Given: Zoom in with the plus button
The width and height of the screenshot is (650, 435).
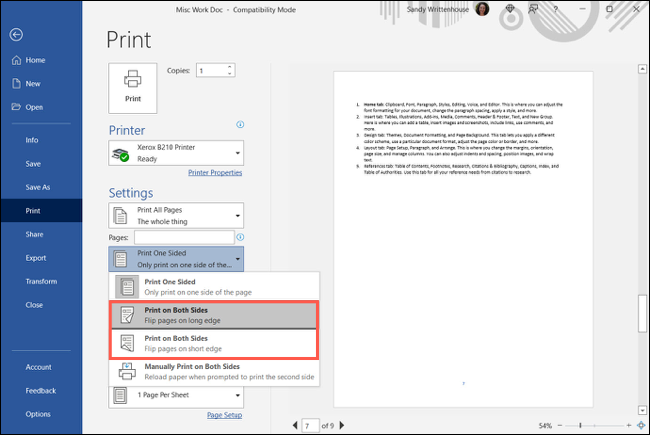Looking at the screenshot, I should [629, 425].
